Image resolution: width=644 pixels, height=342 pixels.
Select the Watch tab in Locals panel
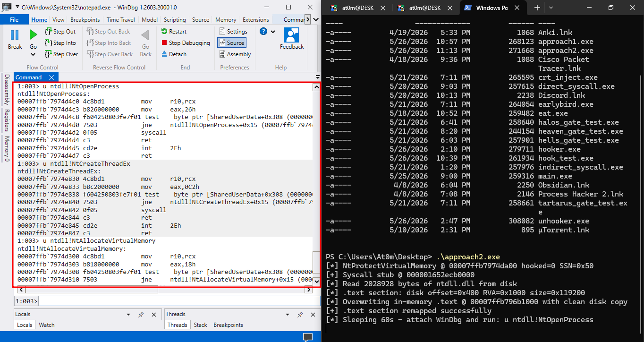tap(47, 325)
